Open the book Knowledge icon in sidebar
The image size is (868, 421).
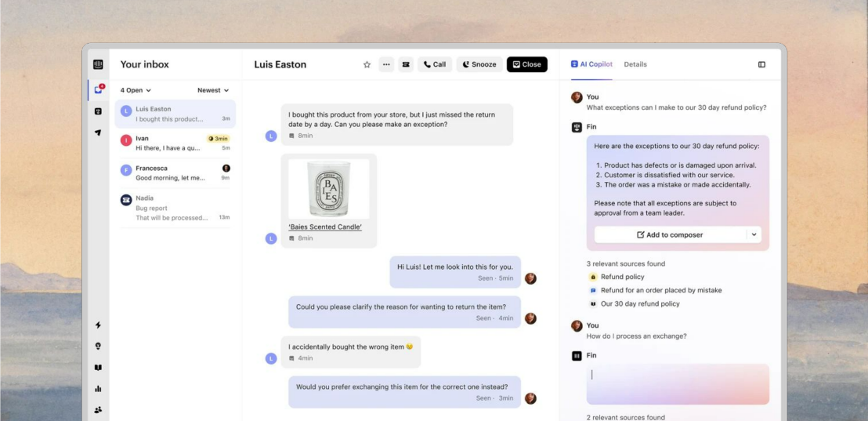pyautogui.click(x=98, y=367)
